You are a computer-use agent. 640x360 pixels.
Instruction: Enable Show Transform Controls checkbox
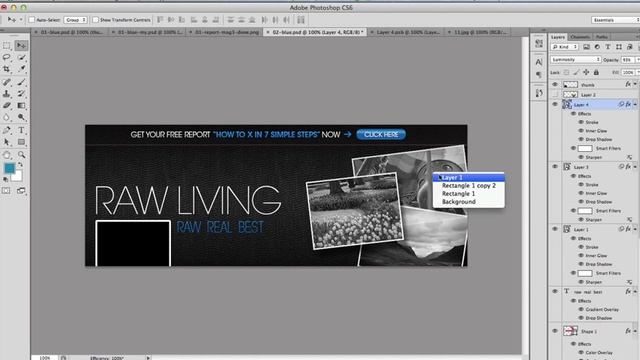(x=96, y=20)
